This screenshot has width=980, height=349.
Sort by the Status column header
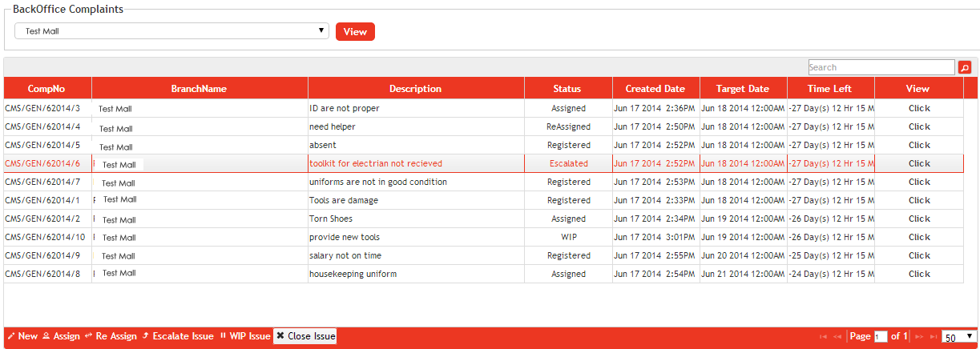[567, 89]
